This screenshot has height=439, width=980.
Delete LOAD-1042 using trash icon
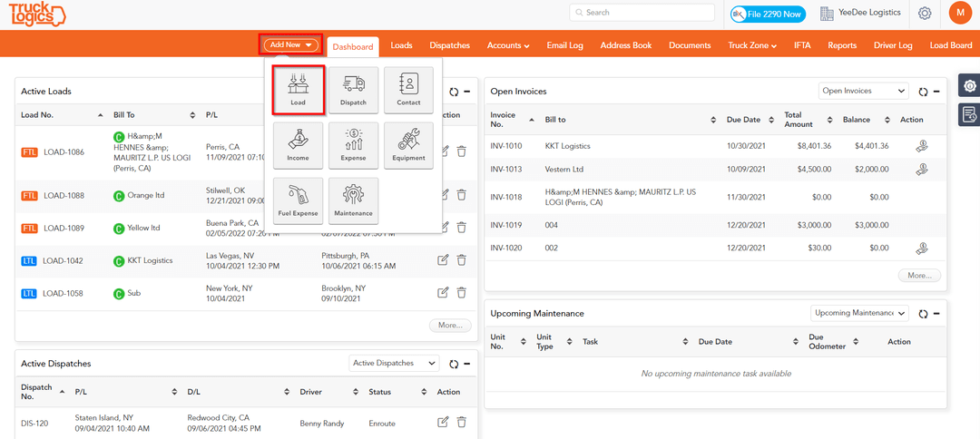(461, 260)
